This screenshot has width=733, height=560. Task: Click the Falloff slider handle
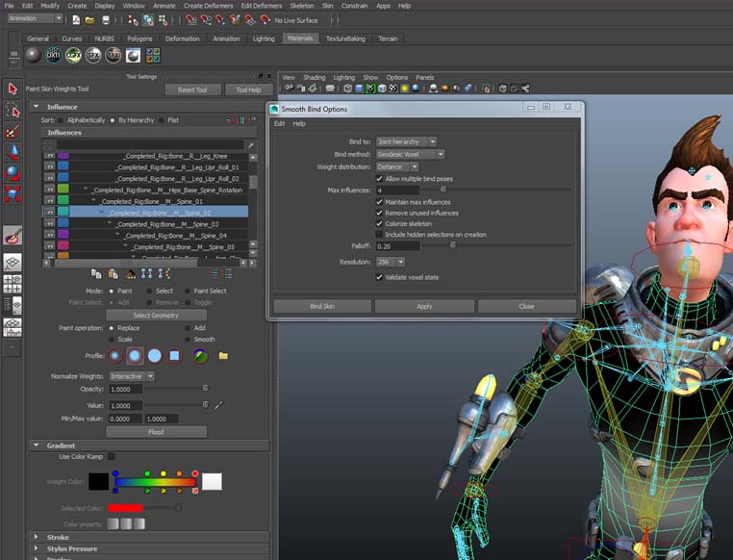pyautogui.click(x=452, y=245)
